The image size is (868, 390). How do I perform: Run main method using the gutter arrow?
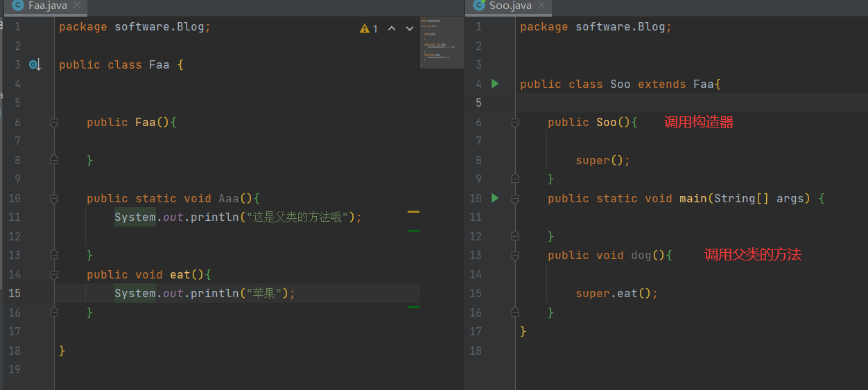click(x=495, y=198)
